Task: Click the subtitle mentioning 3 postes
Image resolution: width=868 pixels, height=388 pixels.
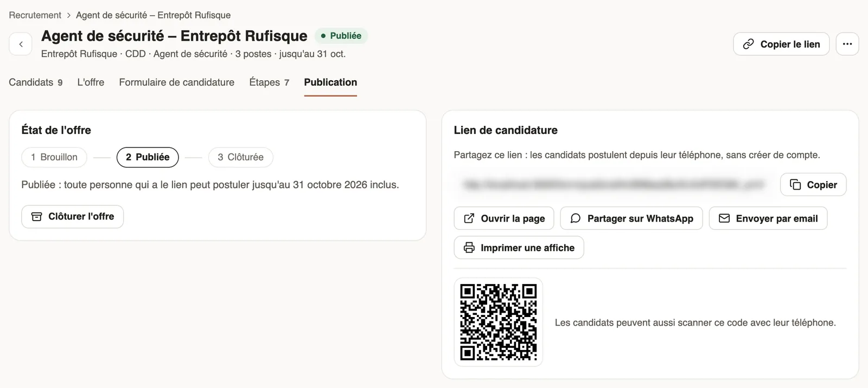Action: coord(193,54)
